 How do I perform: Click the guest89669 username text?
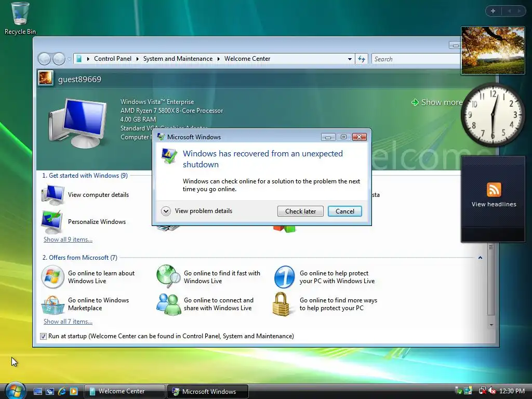[x=79, y=79]
